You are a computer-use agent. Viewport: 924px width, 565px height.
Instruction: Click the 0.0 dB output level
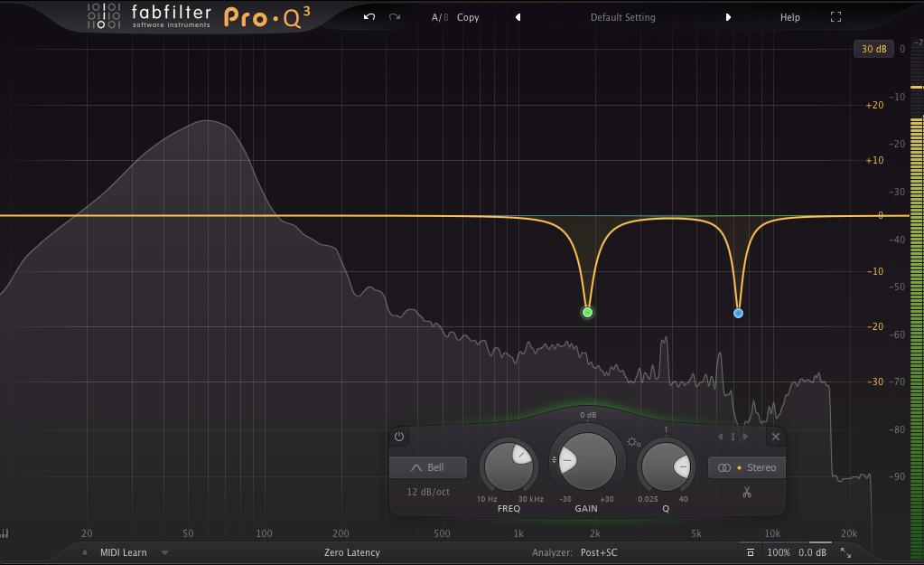click(812, 552)
